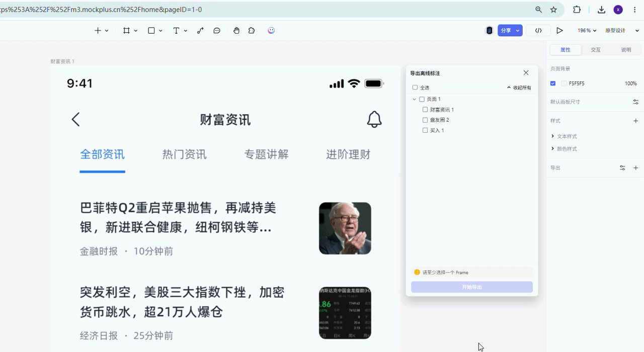
Task: Click the 分享 share button
Action: 506,31
